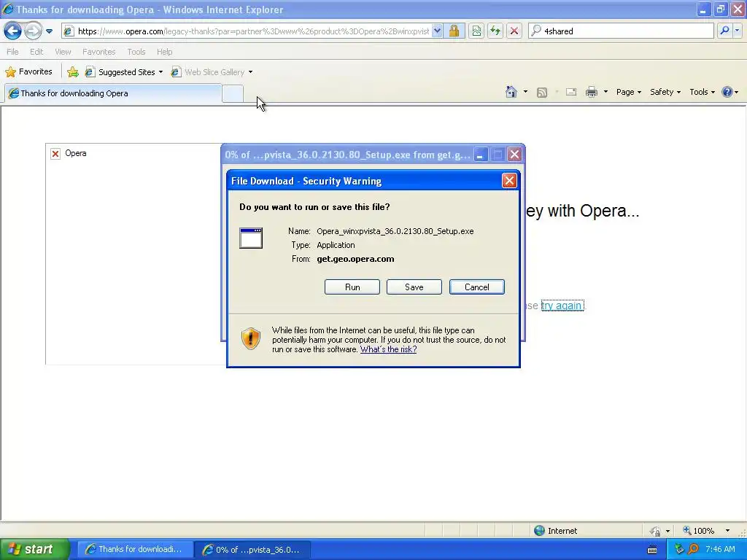Click the Protected Mode status bar icon
The height and width of the screenshot is (560, 747).
pos(656,531)
